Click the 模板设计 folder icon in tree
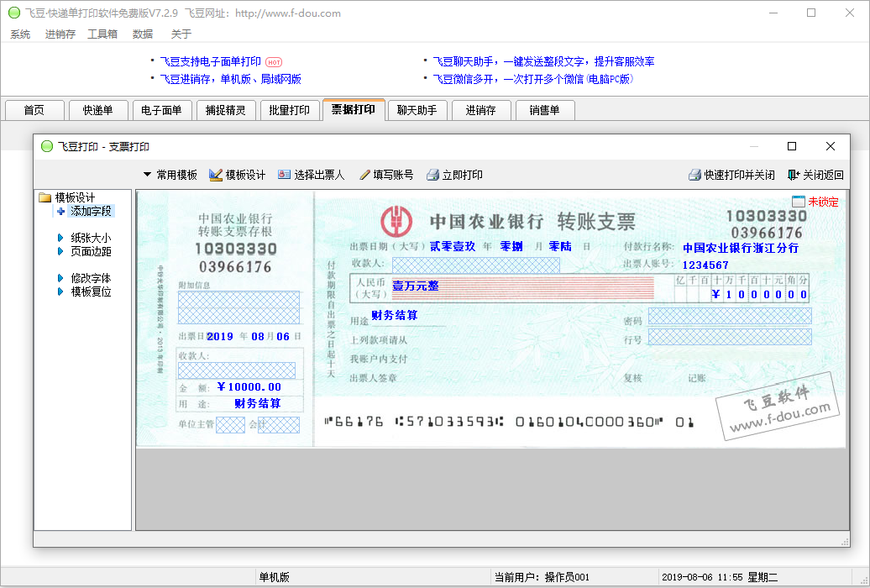The width and height of the screenshot is (870, 588). (45, 197)
